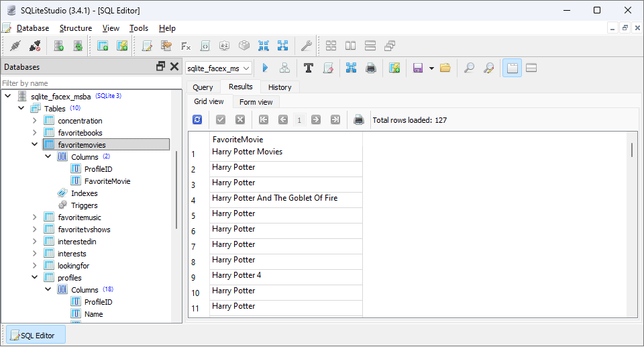This screenshot has height=347, width=644.
Task: Export results icon in SQL editor toolbar
Action: (x=351, y=68)
